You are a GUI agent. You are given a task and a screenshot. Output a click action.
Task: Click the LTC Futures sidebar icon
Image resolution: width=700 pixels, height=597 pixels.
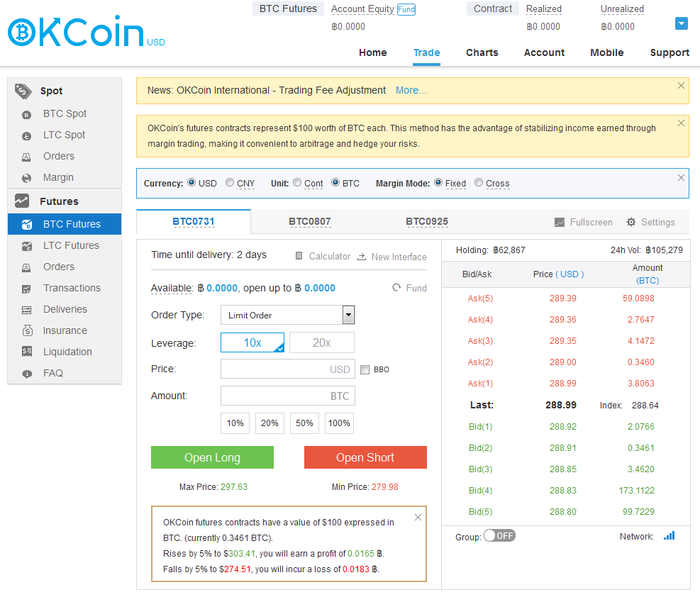(x=27, y=246)
